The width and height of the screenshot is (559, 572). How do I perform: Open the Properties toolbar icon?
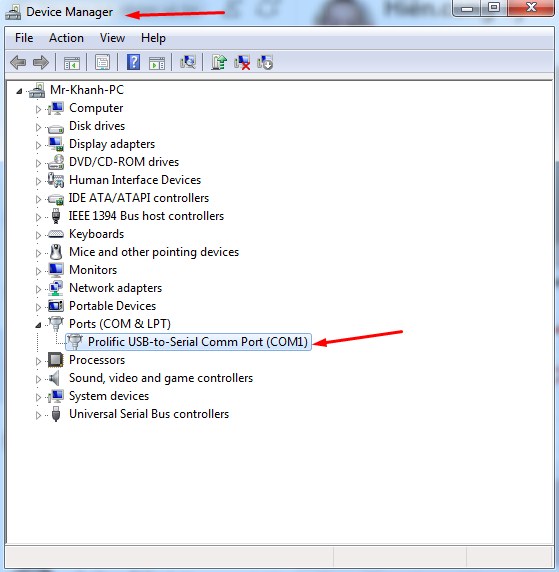(x=103, y=62)
